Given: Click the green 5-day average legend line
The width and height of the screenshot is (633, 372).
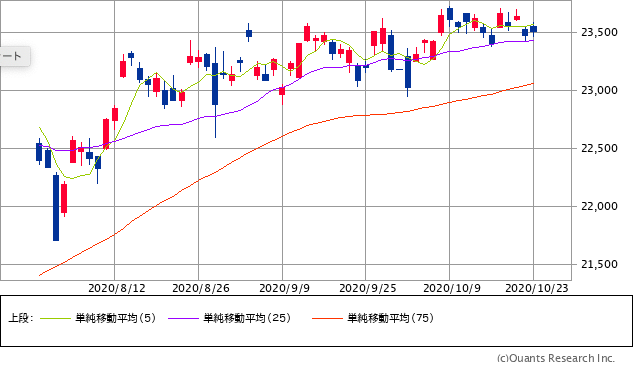Looking at the screenshot, I should [56, 319].
